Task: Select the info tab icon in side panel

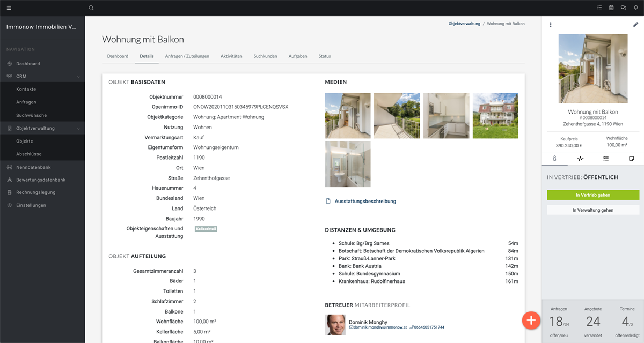Action: [x=554, y=159]
